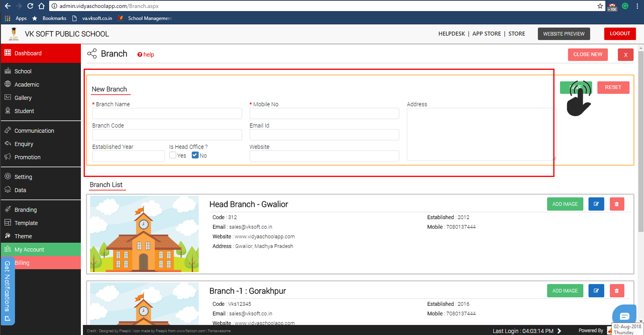Edit Branch -1 : Gorakhpur record

pyautogui.click(x=596, y=291)
